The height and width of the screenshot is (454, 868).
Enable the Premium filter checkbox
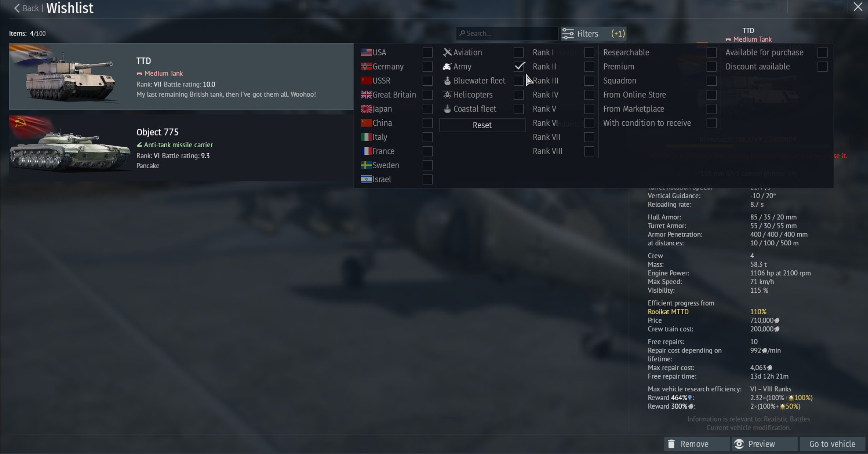711,66
